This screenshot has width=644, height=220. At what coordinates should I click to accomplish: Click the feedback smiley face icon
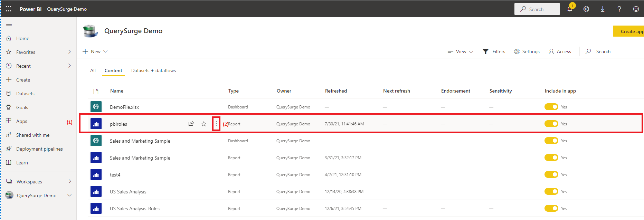click(x=636, y=9)
